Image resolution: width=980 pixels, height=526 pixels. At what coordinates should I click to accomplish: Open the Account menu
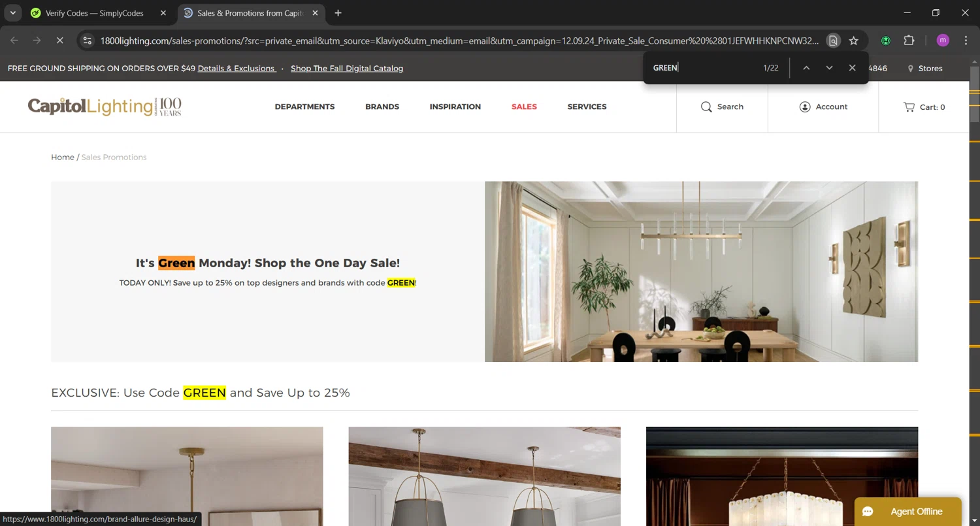(x=823, y=107)
